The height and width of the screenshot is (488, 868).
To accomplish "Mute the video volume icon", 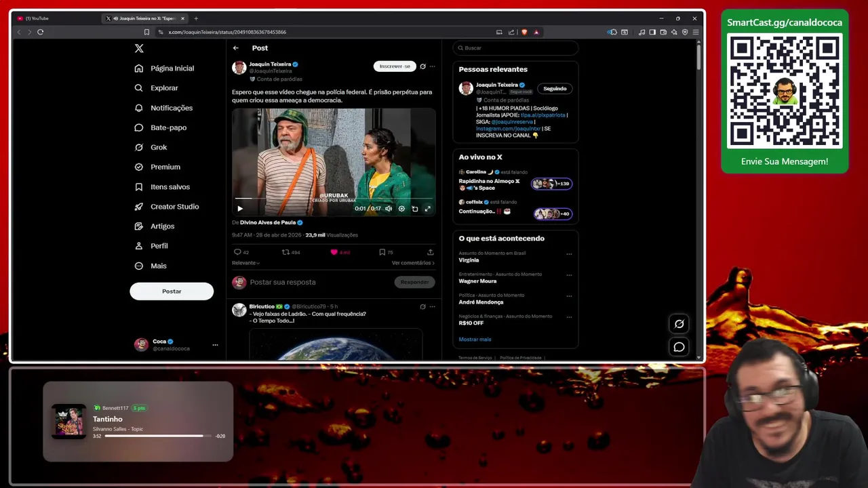I will (389, 209).
